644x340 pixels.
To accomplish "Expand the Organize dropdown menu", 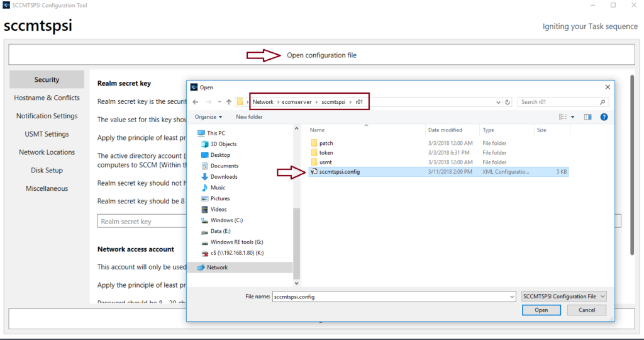I will [209, 117].
